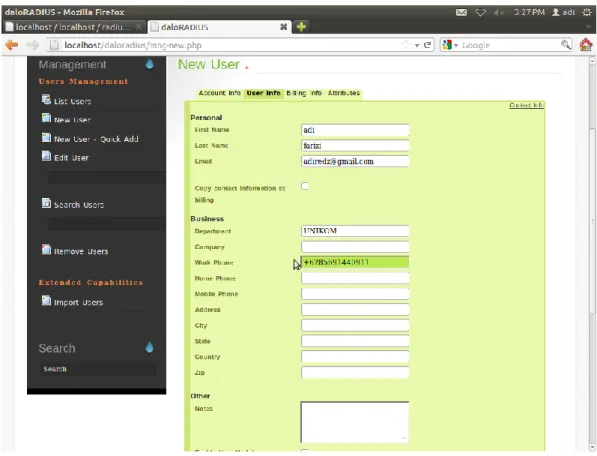The width and height of the screenshot is (597, 456).
Task: Close the daloRADIUS browser tab
Action: [284, 27]
